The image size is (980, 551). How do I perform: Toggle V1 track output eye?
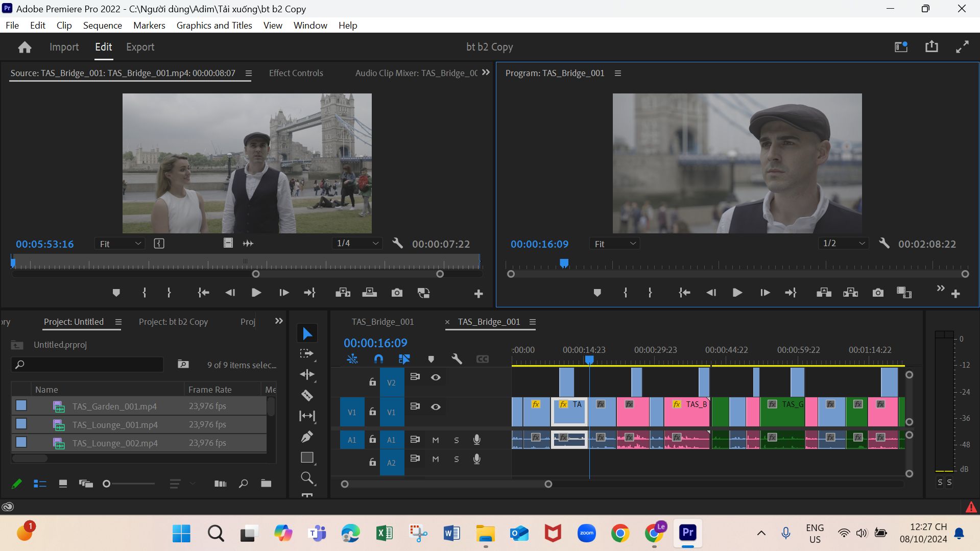coord(436,407)
